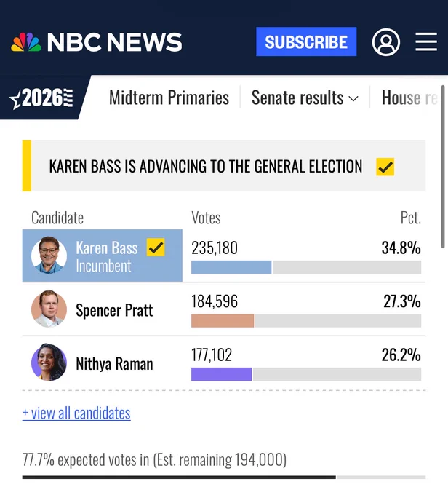Click the Karen Bass Incumbent name label

point(107,257)
